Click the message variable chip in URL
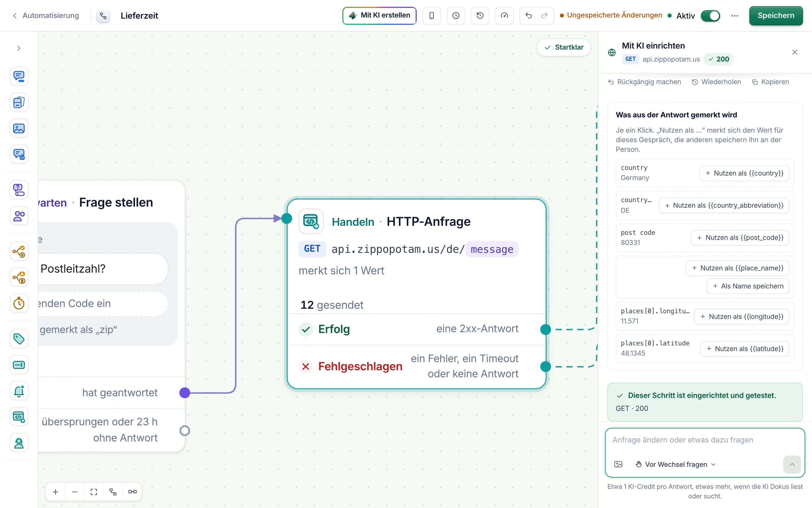 (x=492, y=249)
